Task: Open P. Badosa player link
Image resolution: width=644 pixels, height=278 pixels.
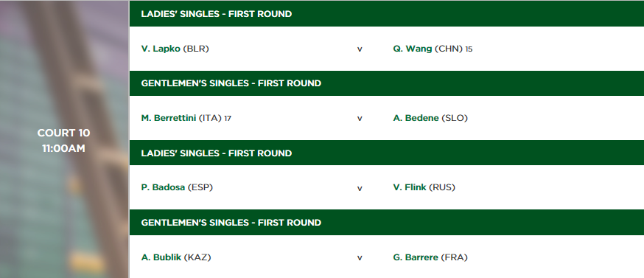Action: click(x=163, y=187)
